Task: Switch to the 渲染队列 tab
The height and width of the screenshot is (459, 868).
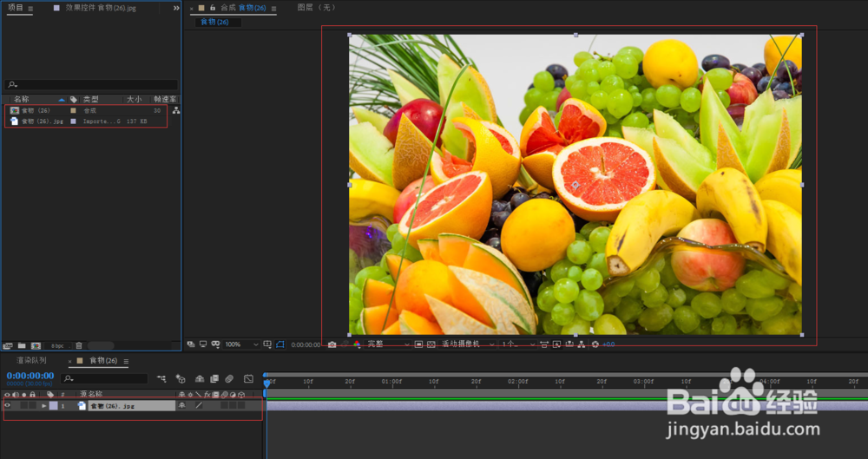Action: pyautogui.click(x=31, y=360)
